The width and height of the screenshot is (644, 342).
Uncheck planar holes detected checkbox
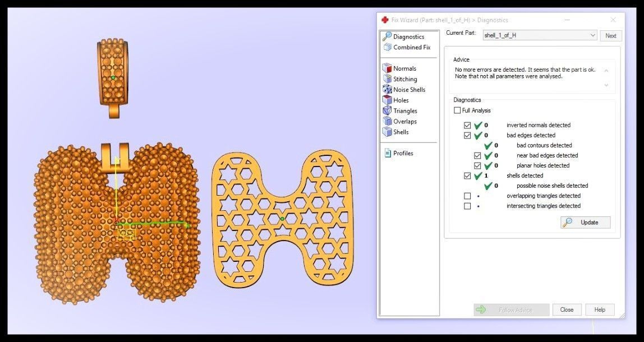[477, 166]
